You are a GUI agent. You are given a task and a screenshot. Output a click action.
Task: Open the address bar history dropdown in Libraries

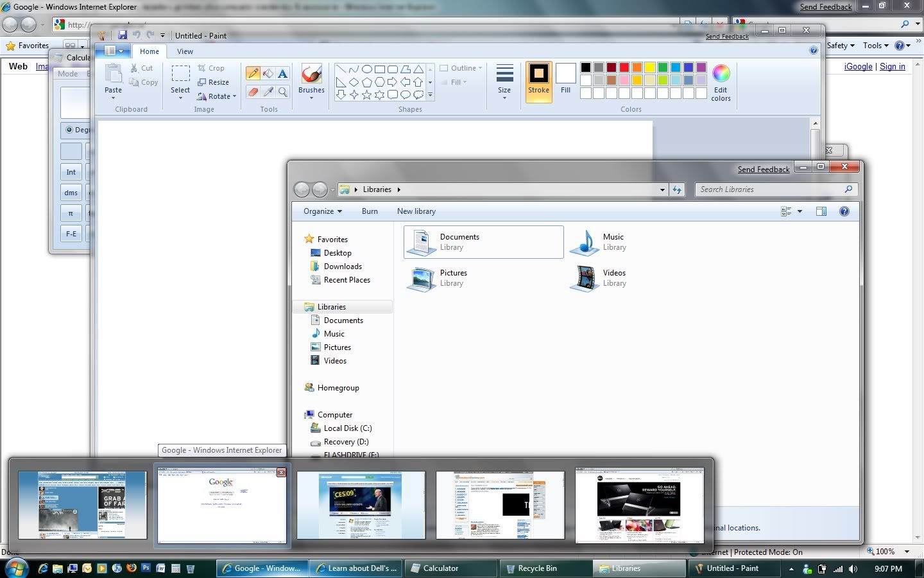pos(662,189)
